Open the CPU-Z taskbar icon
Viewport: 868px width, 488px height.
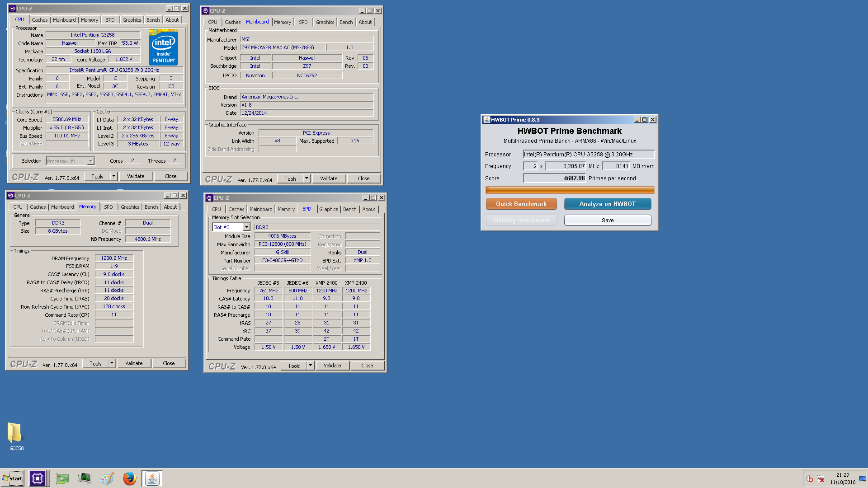pyautogui.click(x=38, y=478)
